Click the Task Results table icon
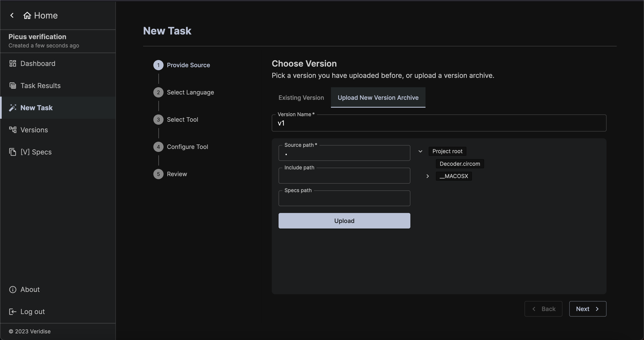 pos(13,86)
